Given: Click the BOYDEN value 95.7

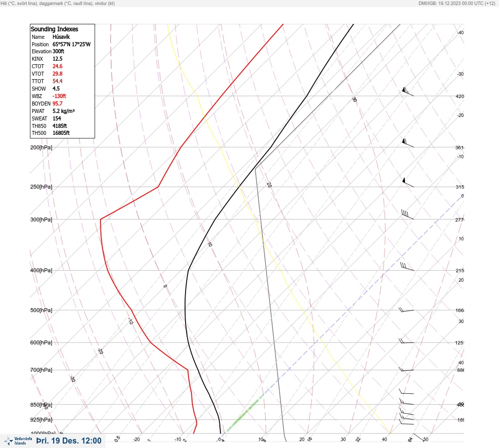Looking at the screenshot, I should click(x=57, y=104).
